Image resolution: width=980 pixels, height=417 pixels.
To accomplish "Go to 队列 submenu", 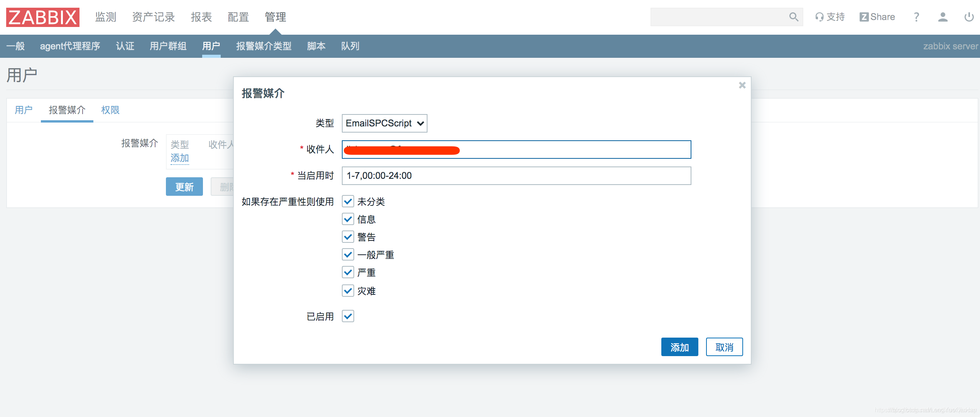I will tap(350, 46).
